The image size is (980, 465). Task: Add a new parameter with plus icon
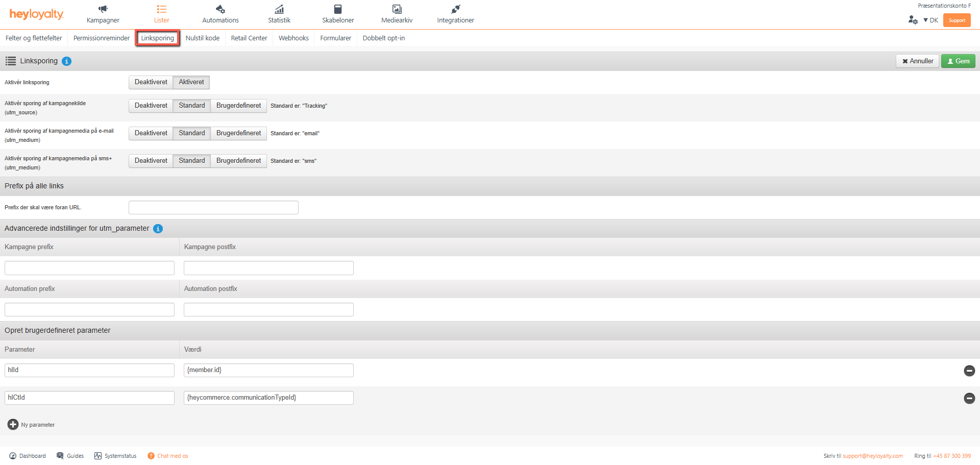pos(13,424)
